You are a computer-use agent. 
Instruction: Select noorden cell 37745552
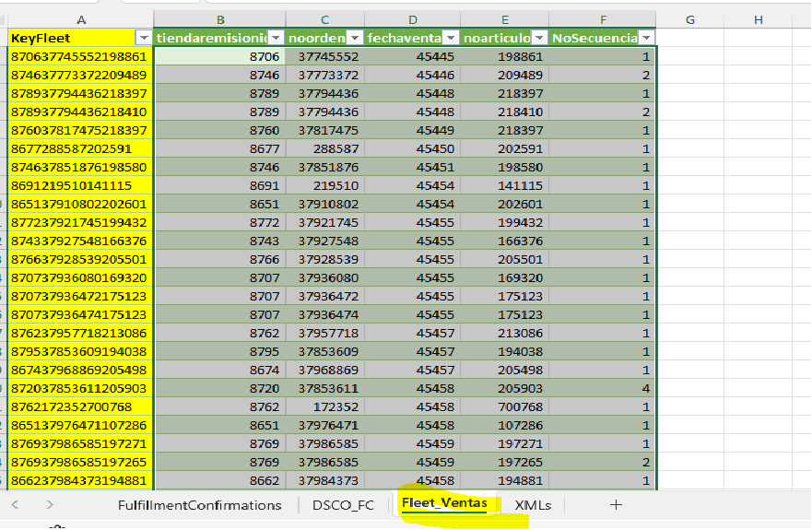coord(325,56)
